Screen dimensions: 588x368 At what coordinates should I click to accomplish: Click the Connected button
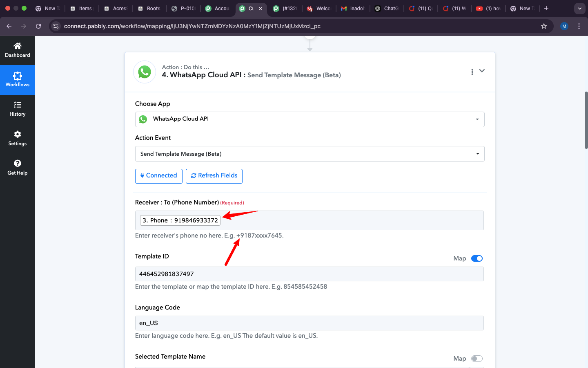(x=159, y=176)
